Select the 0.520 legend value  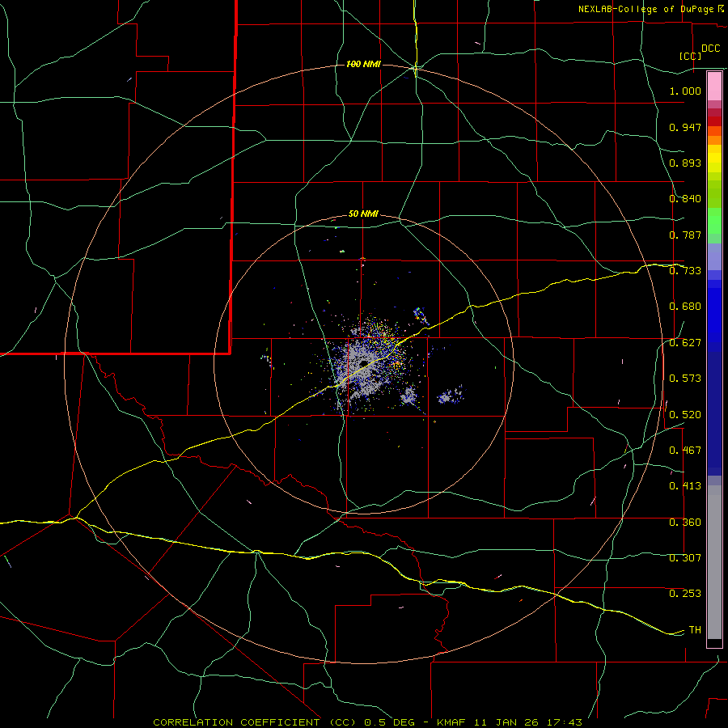coord(685,415)
